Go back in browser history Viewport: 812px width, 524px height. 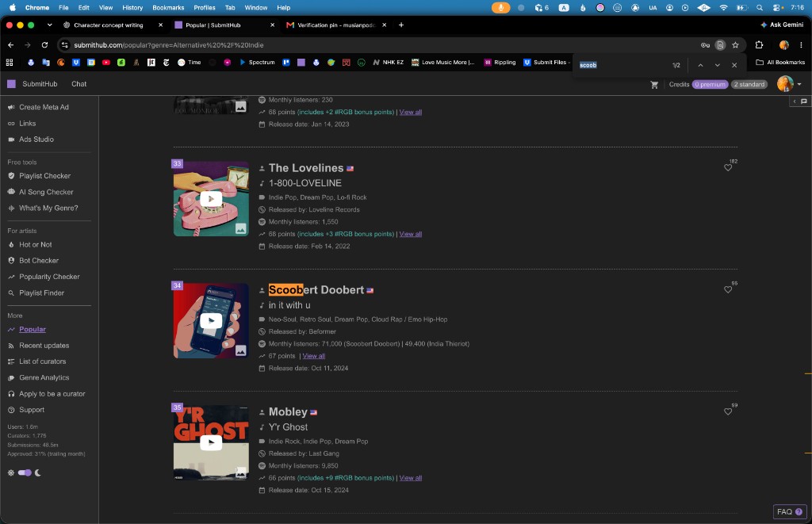[x=11, y=45]
